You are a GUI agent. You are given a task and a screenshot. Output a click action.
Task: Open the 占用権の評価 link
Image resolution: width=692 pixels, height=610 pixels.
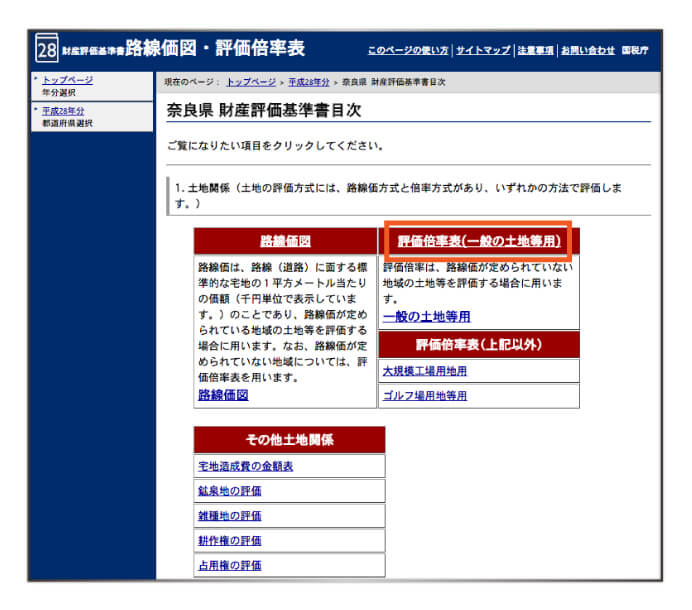[229, 565]
